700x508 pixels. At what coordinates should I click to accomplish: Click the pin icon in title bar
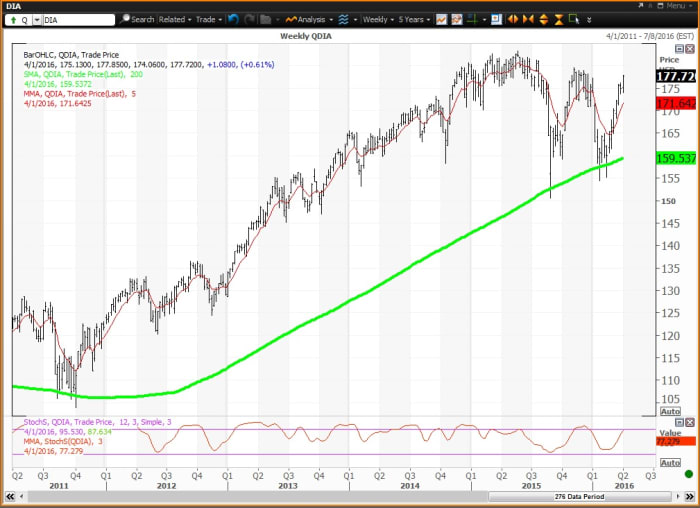[650, 6]
